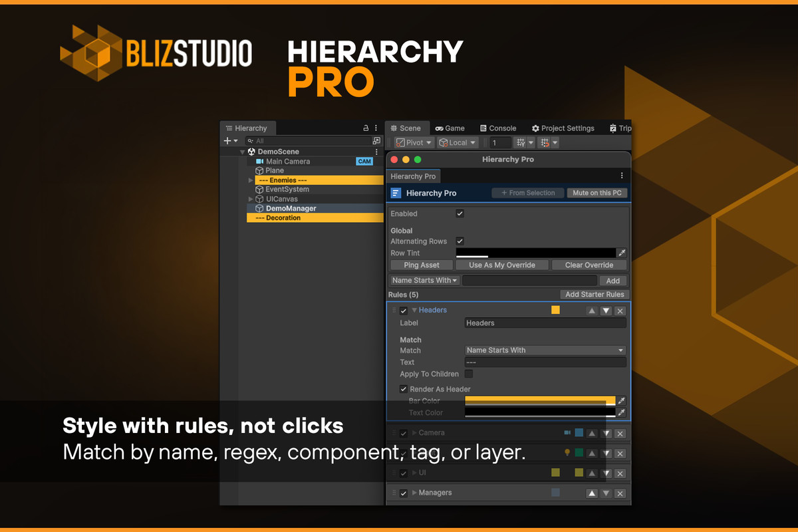This screenshot has height=532, width=798.
Task: Click the lightbulb icon on the third rule
Action: (567, 453)
